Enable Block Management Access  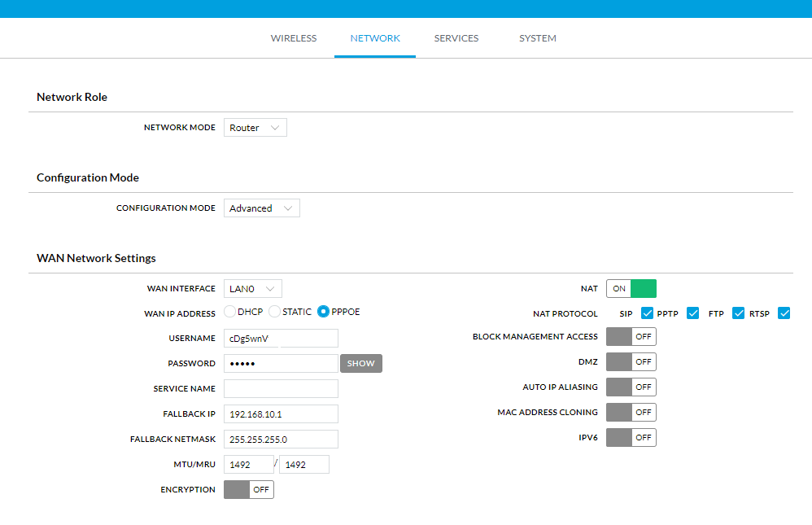pos(631,337)
